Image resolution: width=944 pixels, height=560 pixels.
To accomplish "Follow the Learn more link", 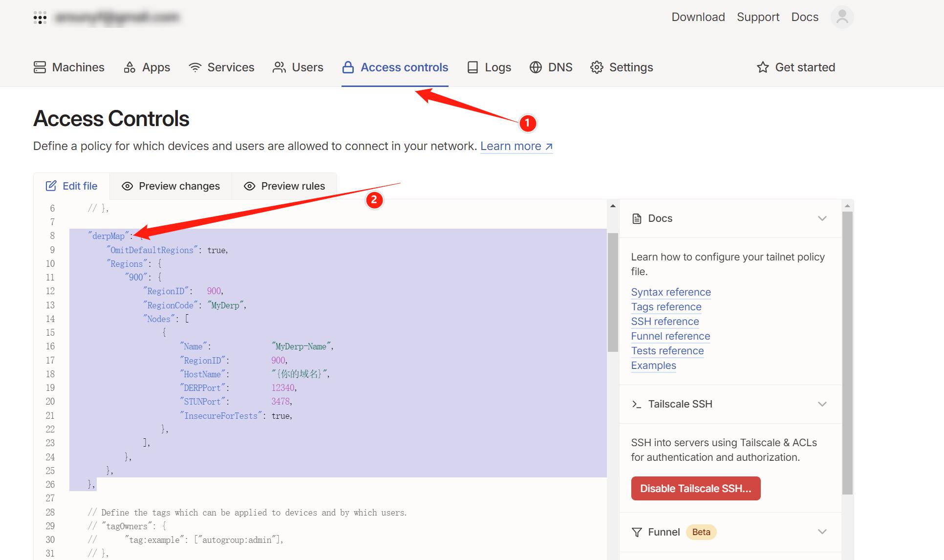I will coord(516,146).
